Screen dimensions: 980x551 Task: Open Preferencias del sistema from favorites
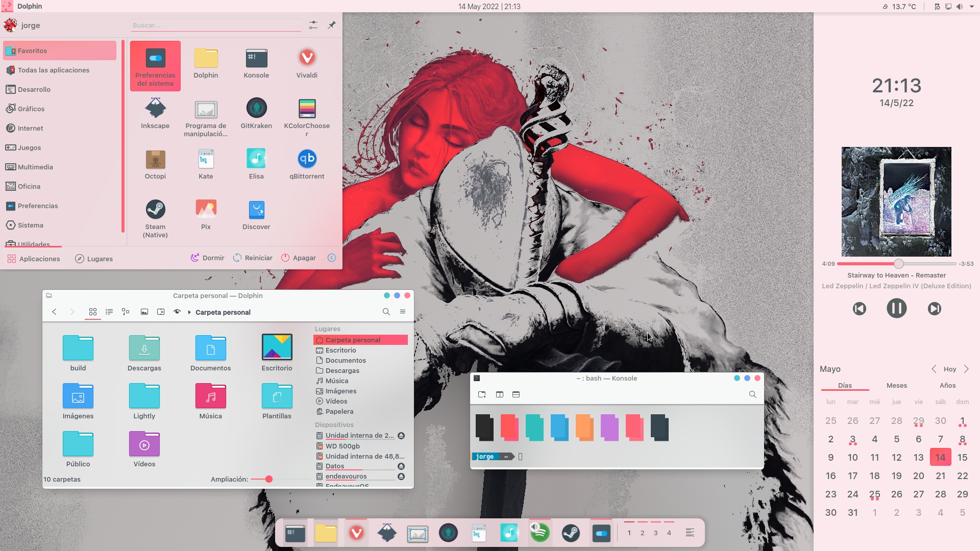click(155, 66)
